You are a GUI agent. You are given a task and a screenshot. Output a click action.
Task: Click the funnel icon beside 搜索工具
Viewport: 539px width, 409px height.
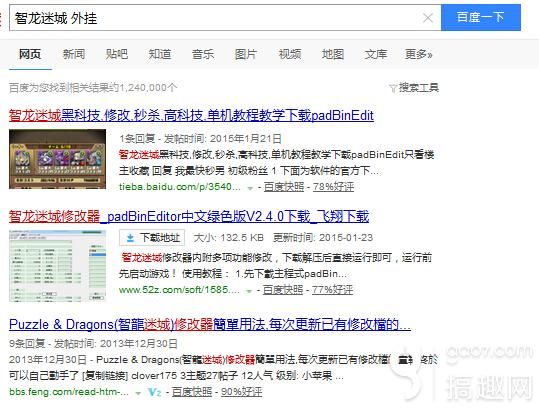pyautogui.click(x=393, y=89)
